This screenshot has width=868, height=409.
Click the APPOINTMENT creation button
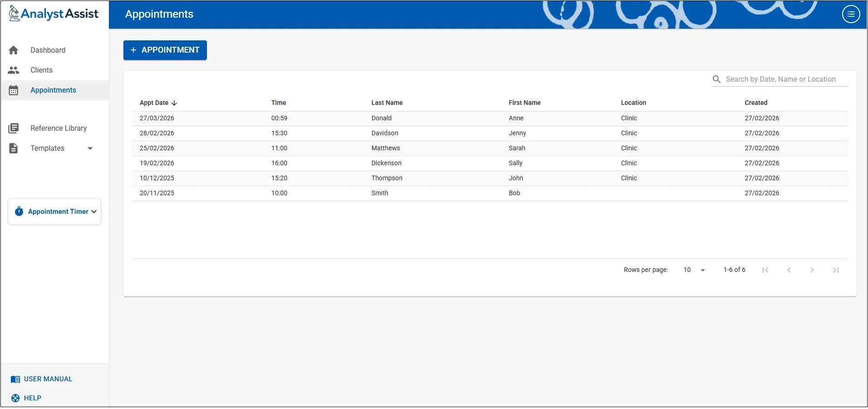165,50
